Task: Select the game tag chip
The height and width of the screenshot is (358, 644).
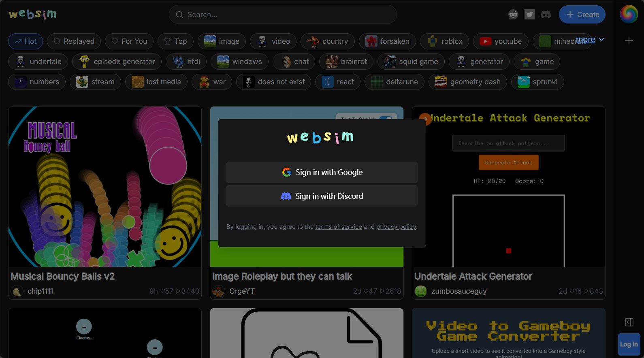Action: pos(537,62)
